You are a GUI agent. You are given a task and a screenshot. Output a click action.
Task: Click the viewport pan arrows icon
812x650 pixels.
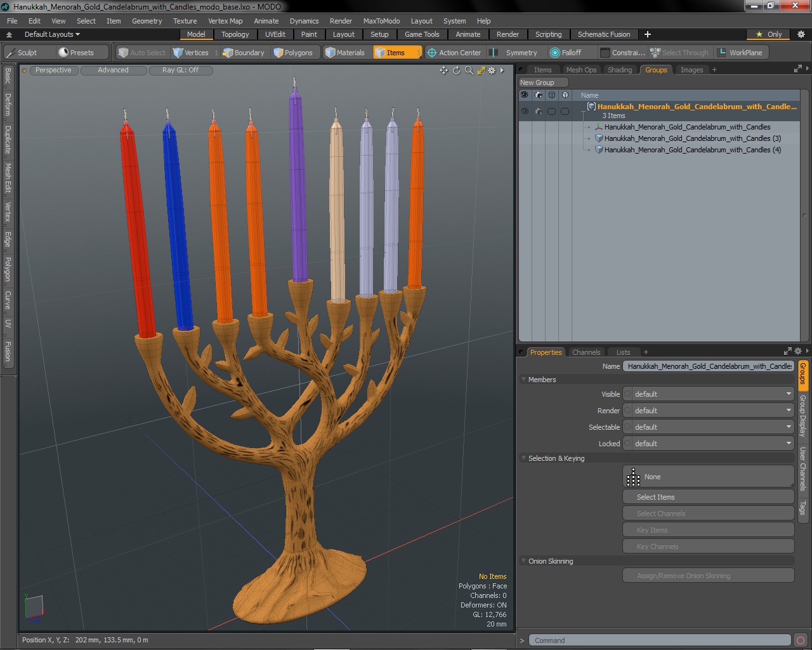click(x=443, y=70)
